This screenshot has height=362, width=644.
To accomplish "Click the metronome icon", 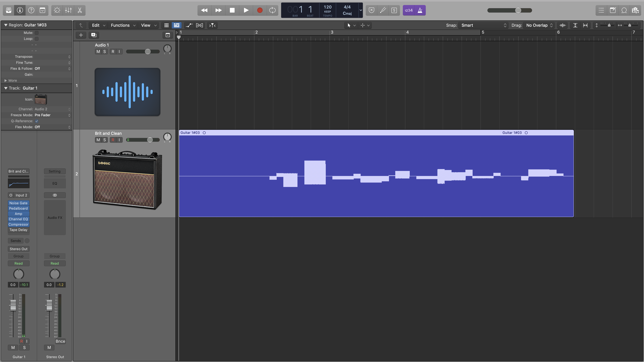I will (x=420, y=10).
